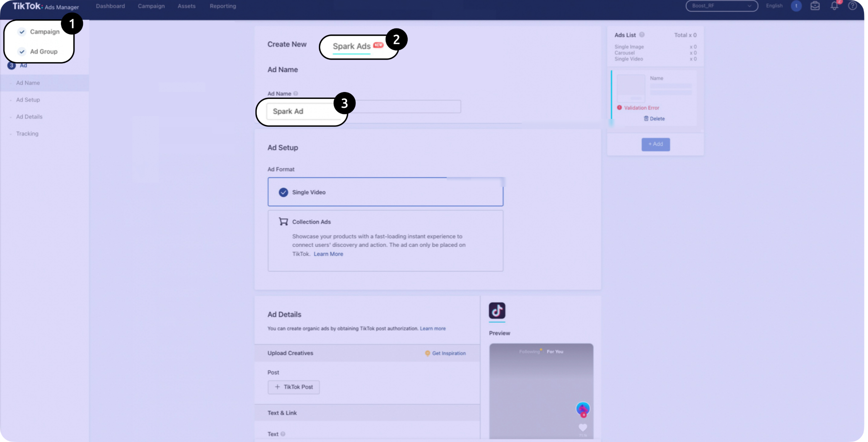Viewport: 868px width, 442px height.
Task: Jump to Tracking section in sidebar
Action: (27, 133)
